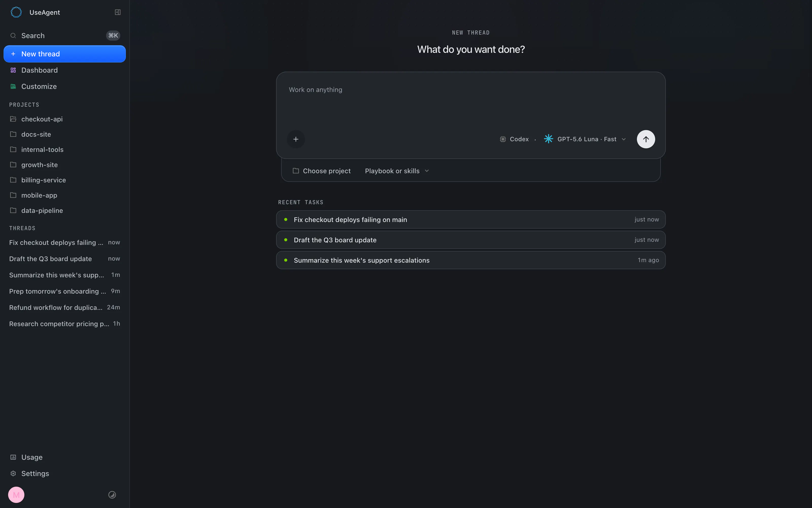Screen dimensions: 812x508
Task: Add attachment with the plus button
Action: point(296,139)
